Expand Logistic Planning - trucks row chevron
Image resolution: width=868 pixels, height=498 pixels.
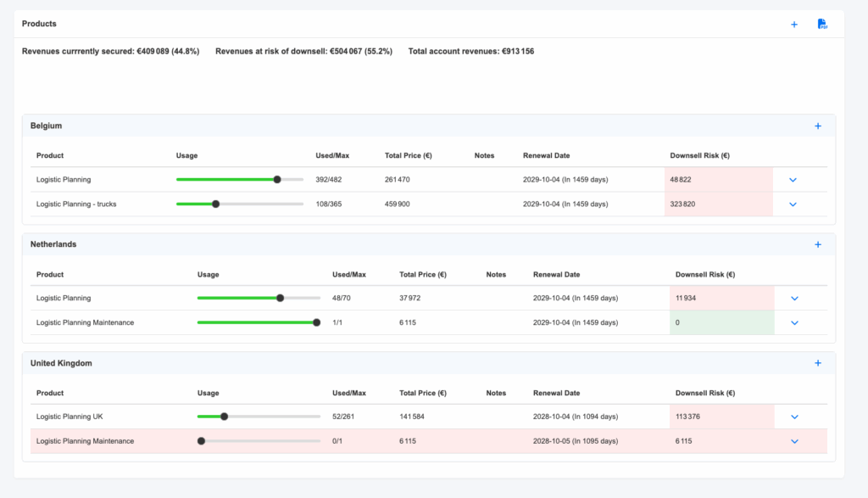(x=793, y=204)
